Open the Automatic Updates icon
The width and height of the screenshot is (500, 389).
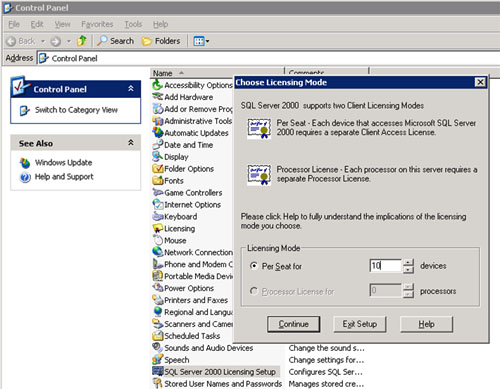click(157, 133)
